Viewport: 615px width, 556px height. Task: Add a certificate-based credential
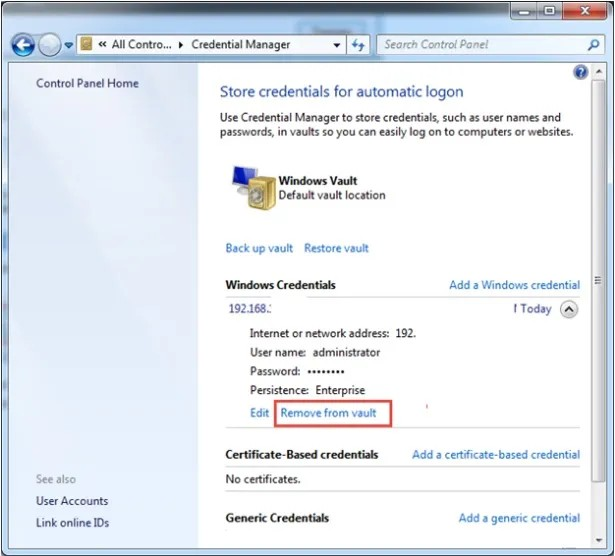click(495, 455)
